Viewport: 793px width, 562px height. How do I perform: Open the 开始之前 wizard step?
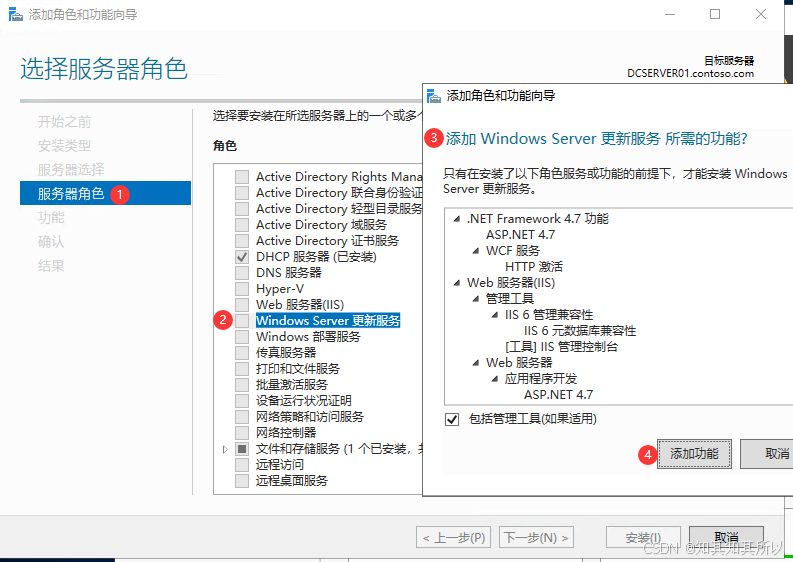coord(64,121)
